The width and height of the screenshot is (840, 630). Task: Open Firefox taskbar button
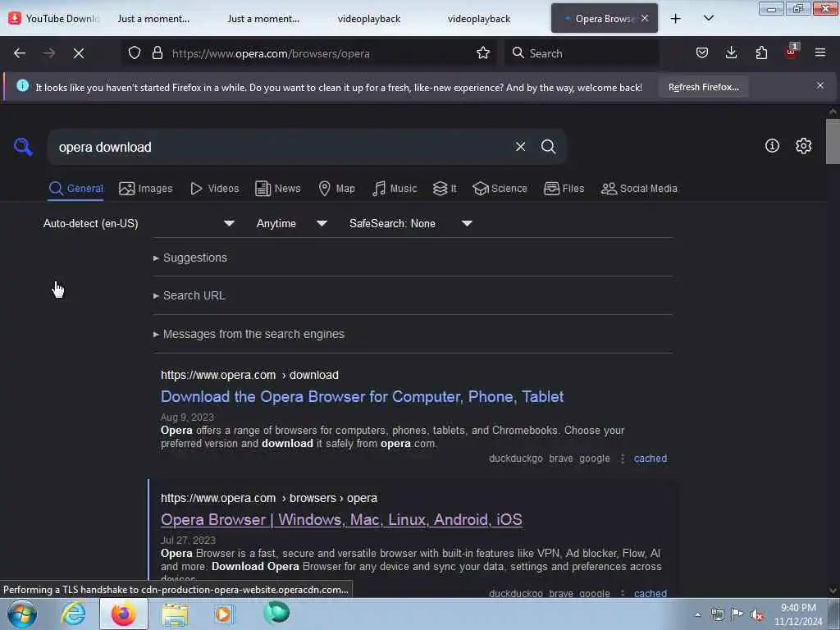(x=123, y=614)
